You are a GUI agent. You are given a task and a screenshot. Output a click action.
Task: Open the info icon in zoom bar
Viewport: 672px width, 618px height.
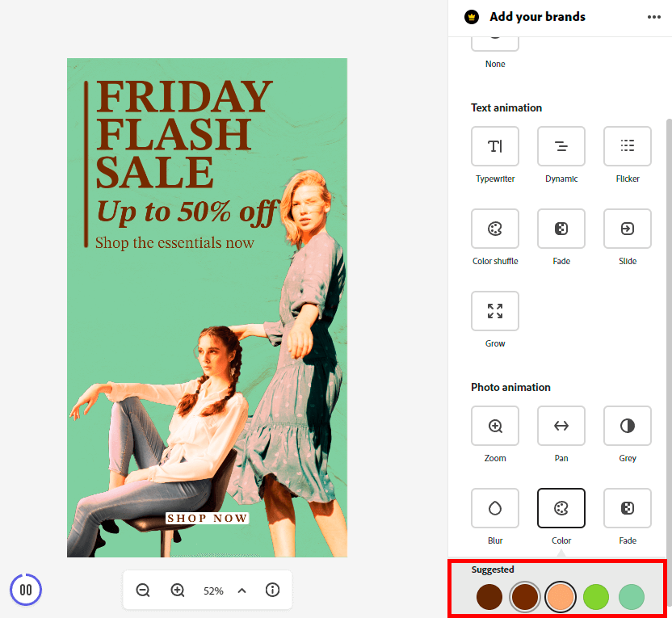coord(273,591)
